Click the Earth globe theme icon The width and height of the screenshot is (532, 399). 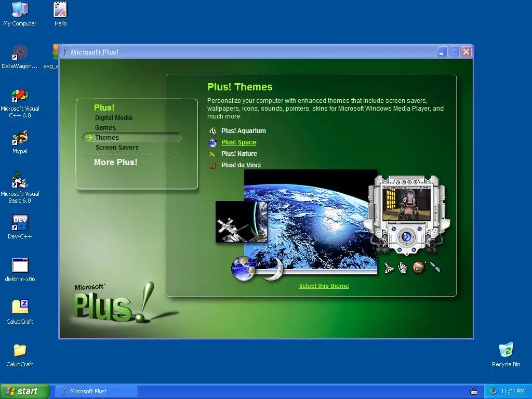click(243, 269)
